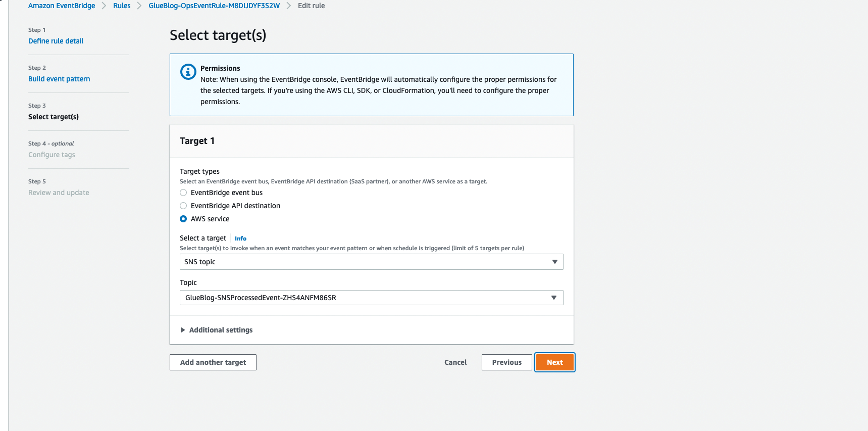Click the SNS topic dropdown arrow
868x431 pixels.
click(x=554, y=262)
